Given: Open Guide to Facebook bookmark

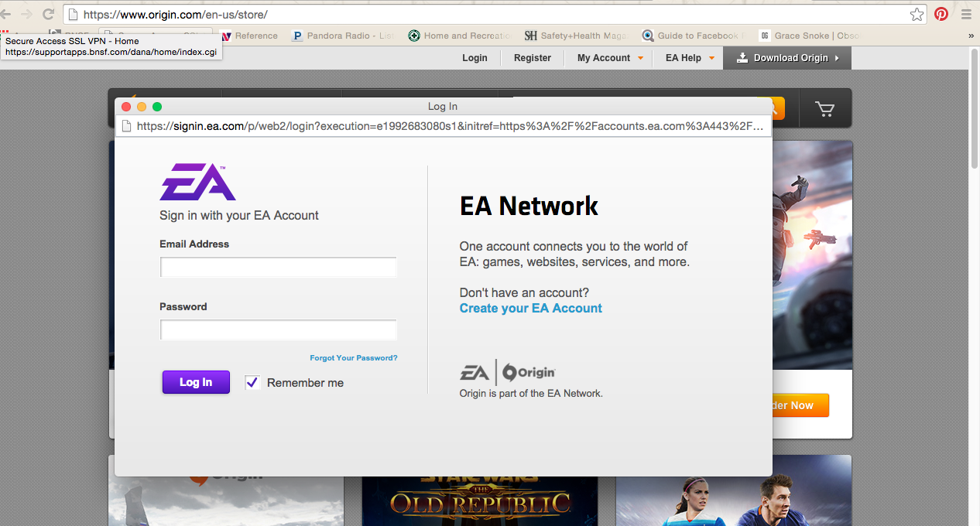Looking at the screenshot, I should tap(694, 36).
